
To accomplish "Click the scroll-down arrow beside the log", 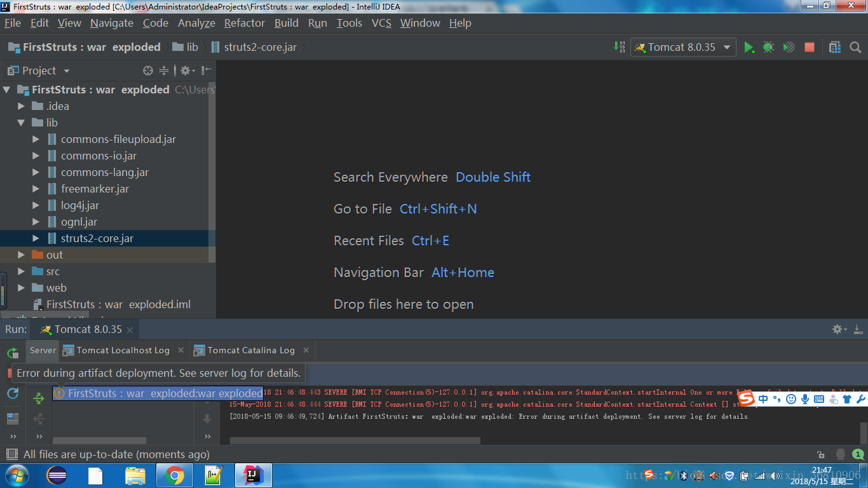I will tap(207, 419).
